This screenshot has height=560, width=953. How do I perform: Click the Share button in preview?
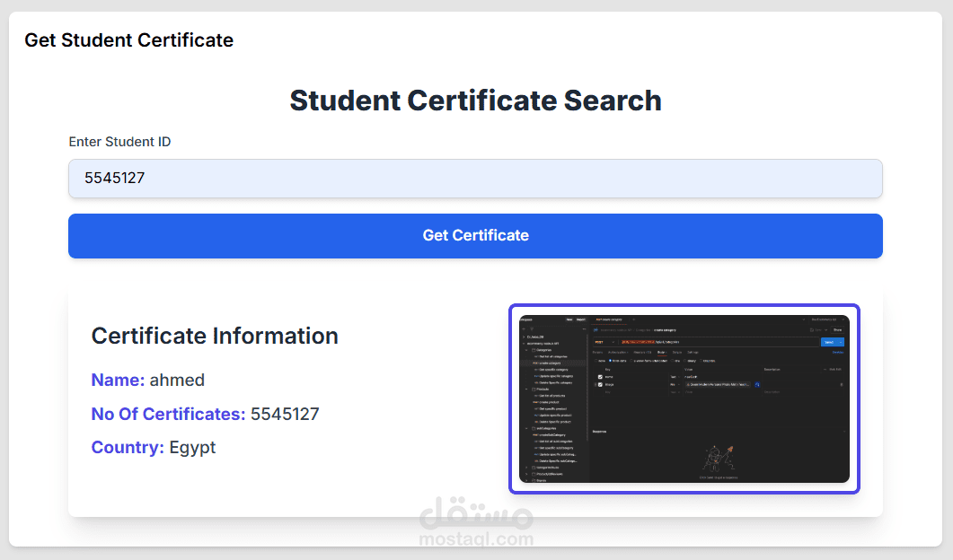click(x=837, y=330)
